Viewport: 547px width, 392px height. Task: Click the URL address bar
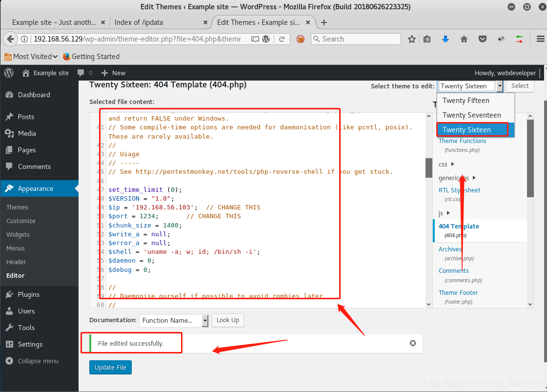pyautogui.click(x=137, y=39)
